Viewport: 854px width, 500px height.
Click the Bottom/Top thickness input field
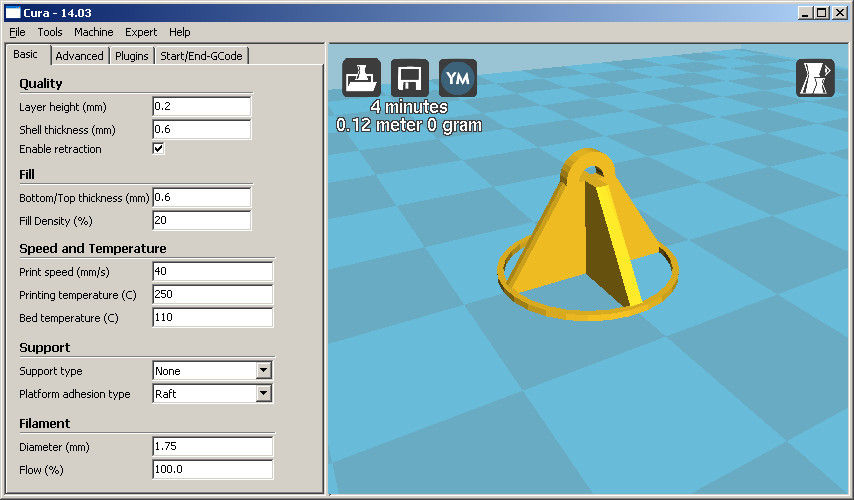(x=202, y=197)
